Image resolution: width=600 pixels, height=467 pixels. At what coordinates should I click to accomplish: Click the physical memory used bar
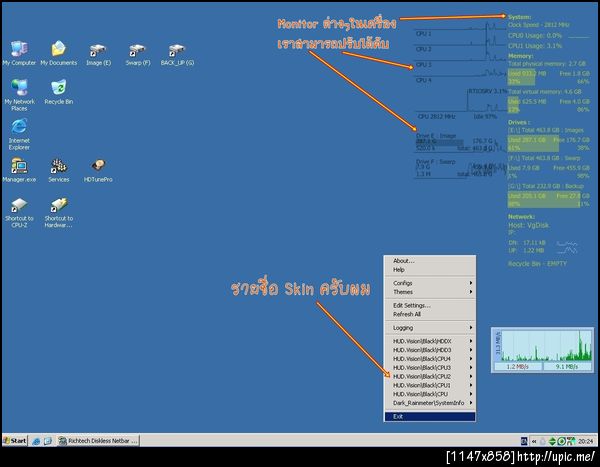click(x=521, y=78)
